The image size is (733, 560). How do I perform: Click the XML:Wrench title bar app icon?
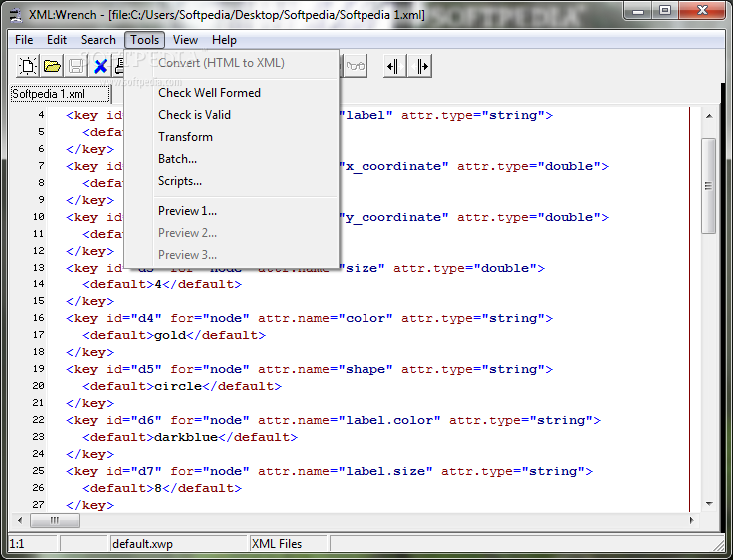click(16, 15)
